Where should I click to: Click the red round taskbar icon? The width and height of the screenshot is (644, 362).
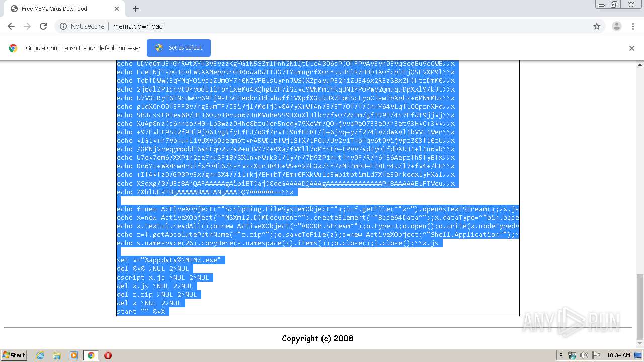108,355
